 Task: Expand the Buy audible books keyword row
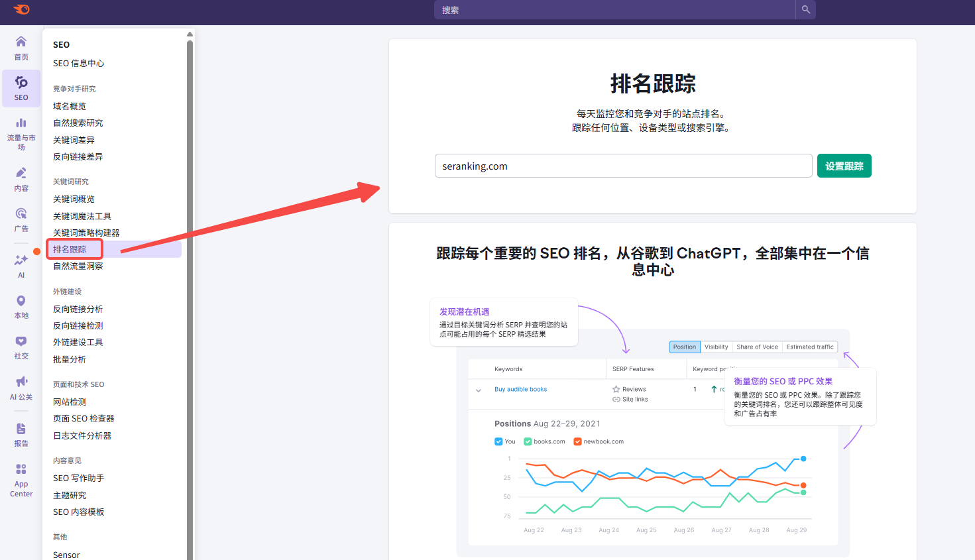click(x=479, y=391)
